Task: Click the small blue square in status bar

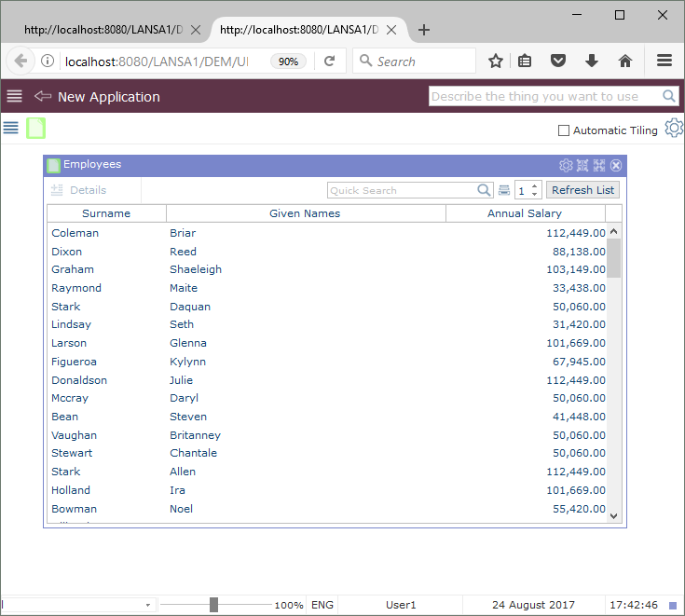Action: click(x=673, y=606)
